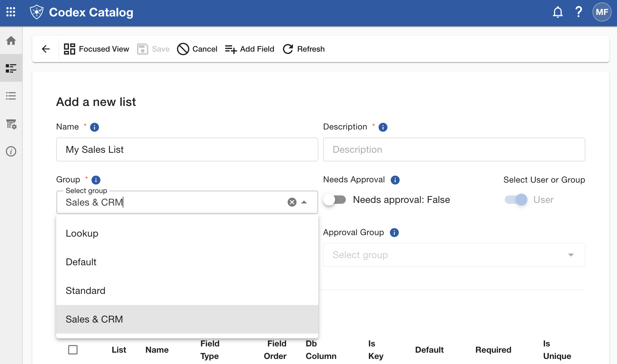Toggle the User or Group switch
The image size is (617, 364).
516,200
